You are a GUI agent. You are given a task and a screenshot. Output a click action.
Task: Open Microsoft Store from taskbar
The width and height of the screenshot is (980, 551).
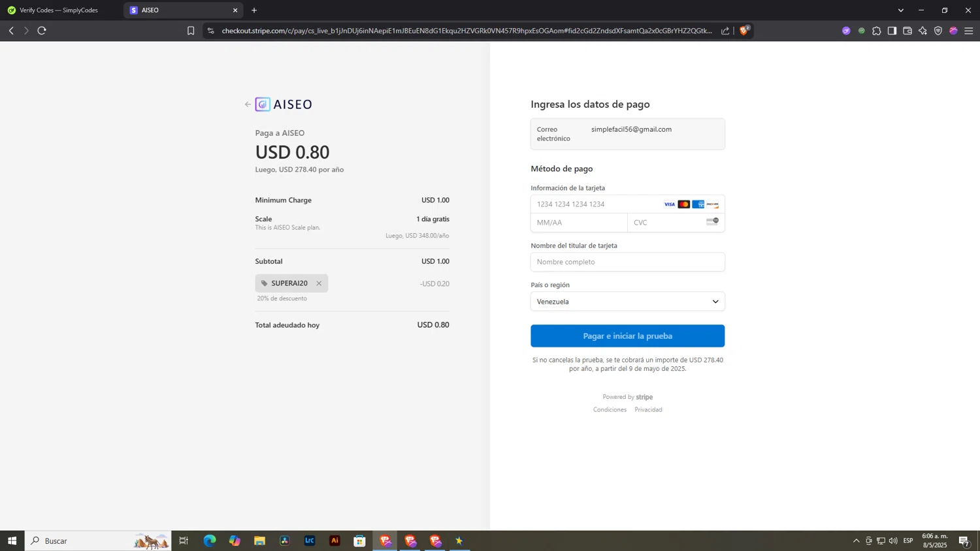pyautogui.click(x=359, y=541)
